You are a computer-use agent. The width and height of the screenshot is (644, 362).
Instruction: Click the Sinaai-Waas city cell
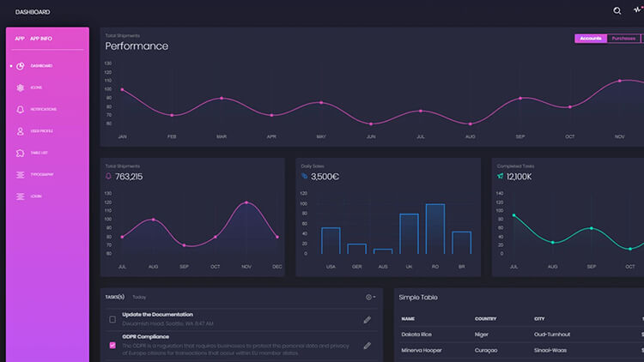pyautogui.click(x=550, y=351)
